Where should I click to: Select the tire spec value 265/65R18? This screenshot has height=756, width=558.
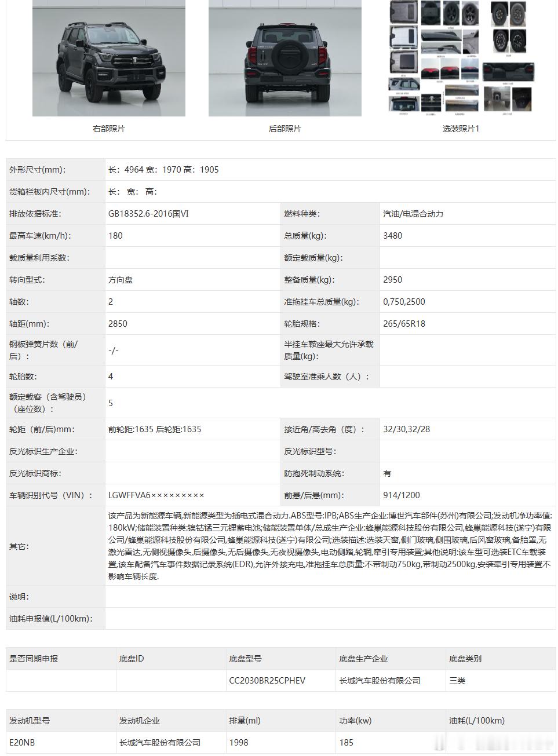point(404,324)
